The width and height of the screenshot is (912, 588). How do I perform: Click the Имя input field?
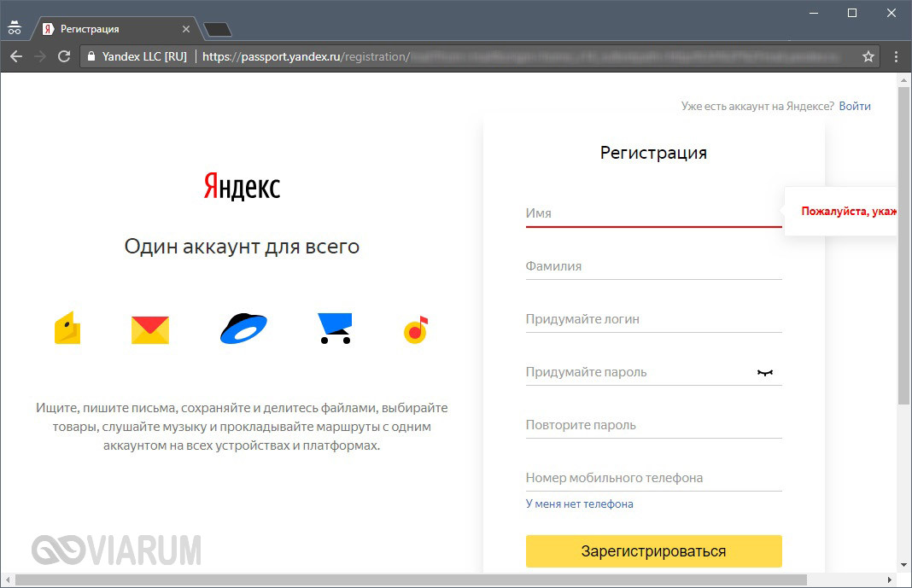(x=654, y=213)
